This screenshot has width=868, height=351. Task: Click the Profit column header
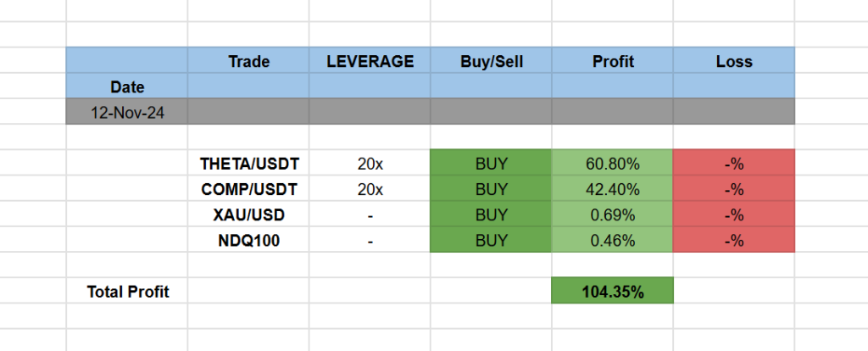point(612,61)
